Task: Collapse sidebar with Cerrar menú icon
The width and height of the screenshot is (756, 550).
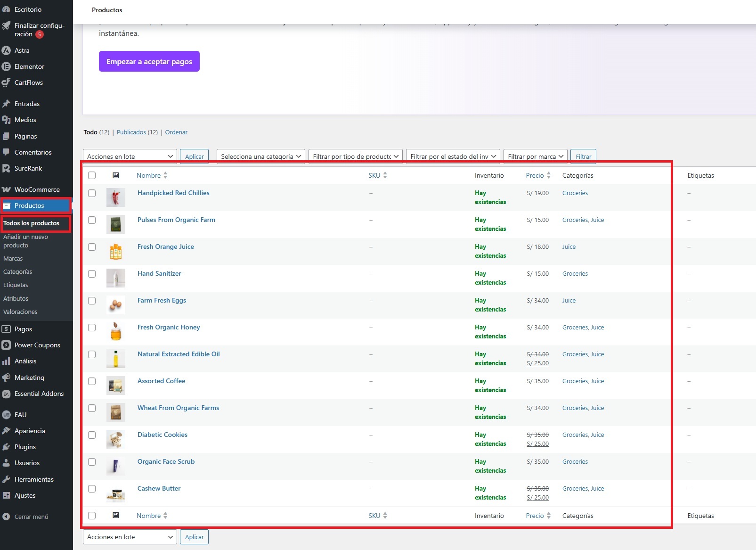Action: [x=6, y=517]
